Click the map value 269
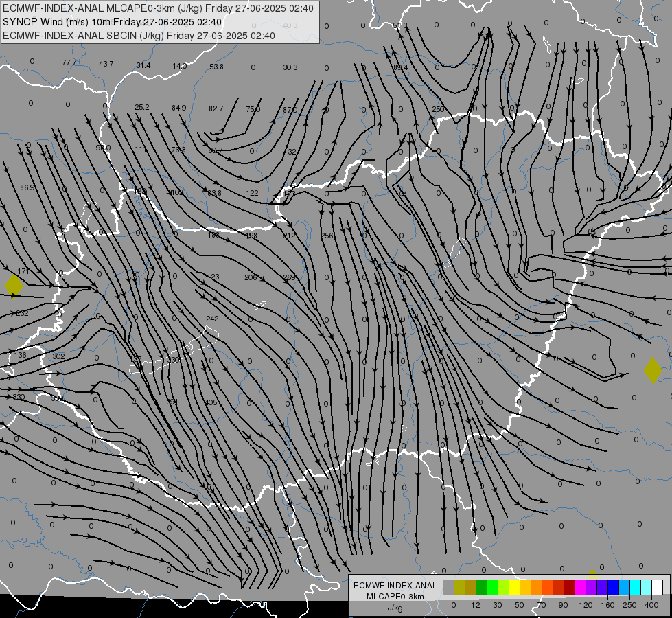 [x=289, y=278]
